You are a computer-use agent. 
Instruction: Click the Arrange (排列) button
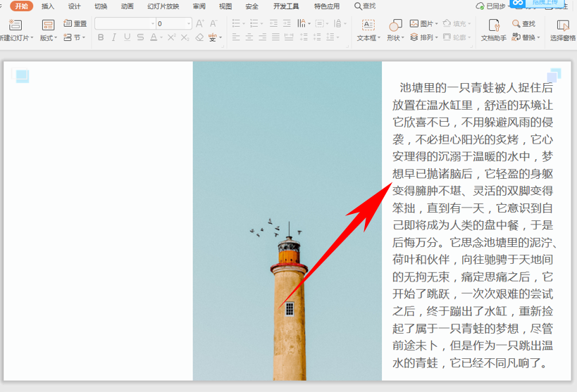[x=422, y=37]
